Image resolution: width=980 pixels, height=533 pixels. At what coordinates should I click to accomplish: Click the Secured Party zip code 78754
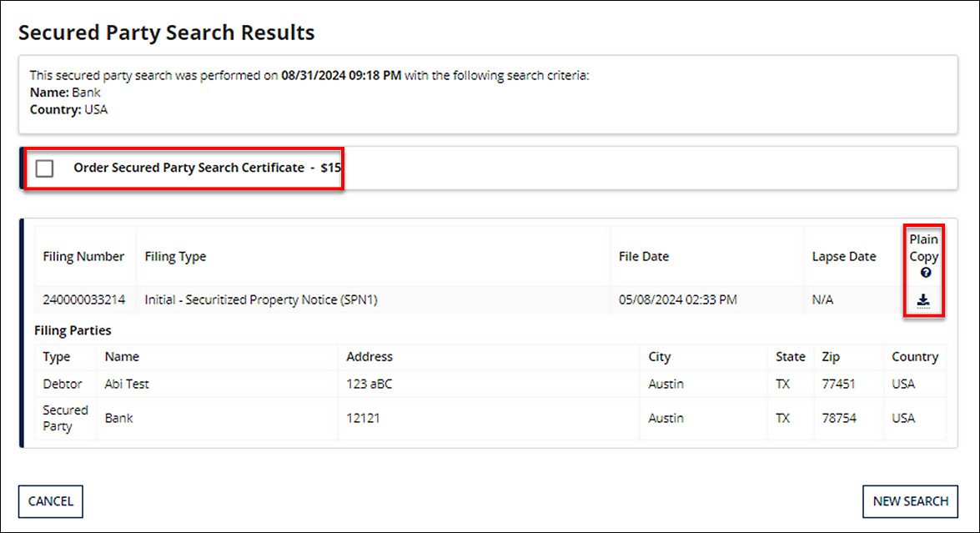(838, 419)
